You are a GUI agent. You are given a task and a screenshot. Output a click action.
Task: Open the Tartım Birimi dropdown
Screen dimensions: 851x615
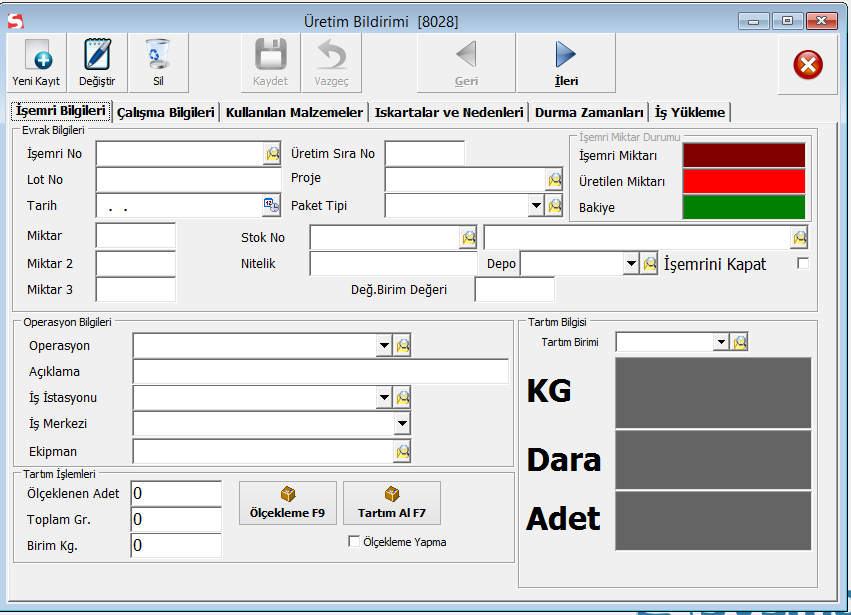[x=721, y=342]
